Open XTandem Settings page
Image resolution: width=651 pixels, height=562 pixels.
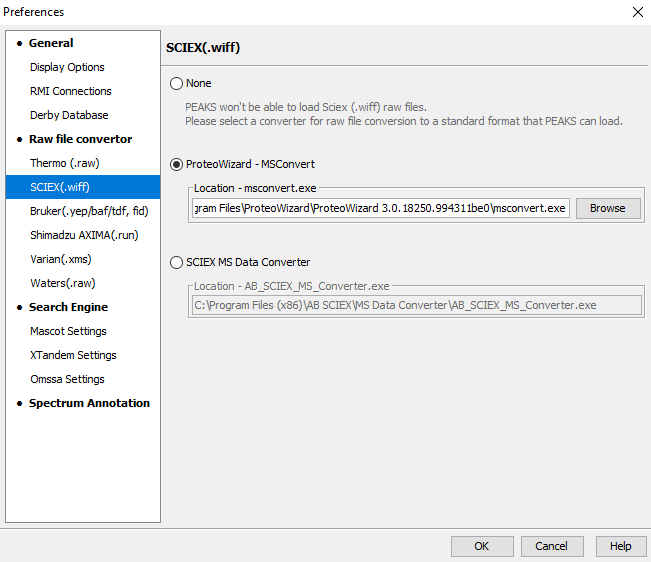coord(73,355)
